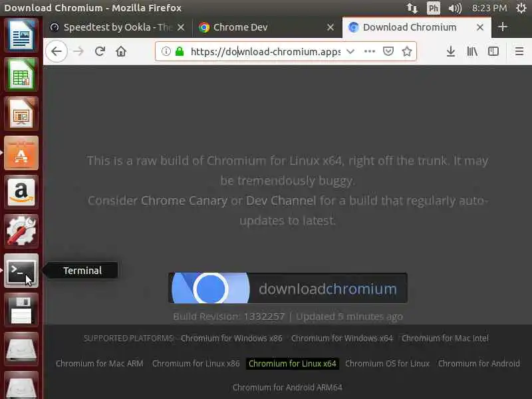
Task: Click the downloadchromium download button
Action: pyautogui.click(x=288, y=288)
